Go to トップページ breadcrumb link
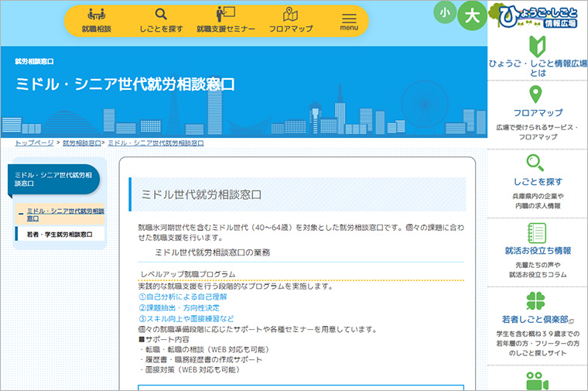 (34, 143)
